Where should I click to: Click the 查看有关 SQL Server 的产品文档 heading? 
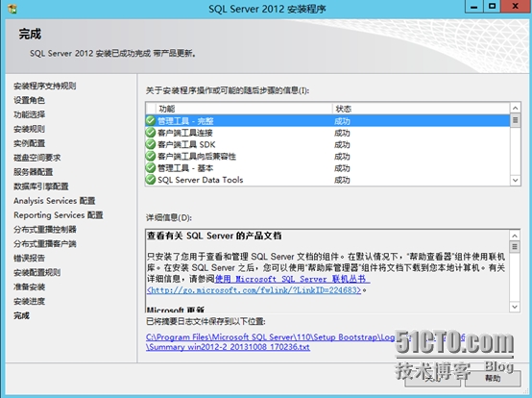point(214,236)
